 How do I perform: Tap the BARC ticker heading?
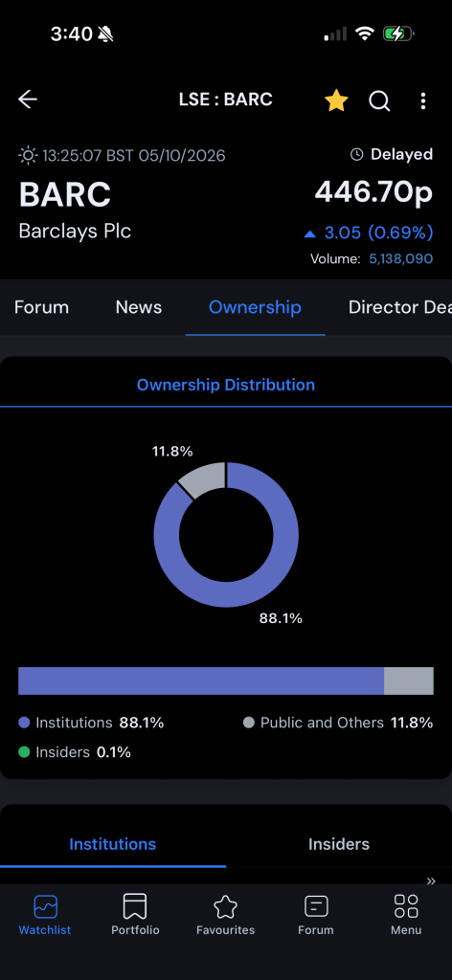pos(65,194)
